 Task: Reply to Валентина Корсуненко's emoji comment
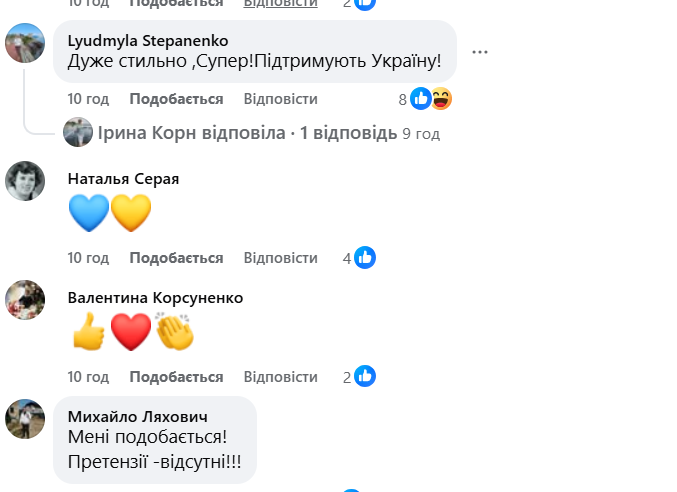point(280,377)
